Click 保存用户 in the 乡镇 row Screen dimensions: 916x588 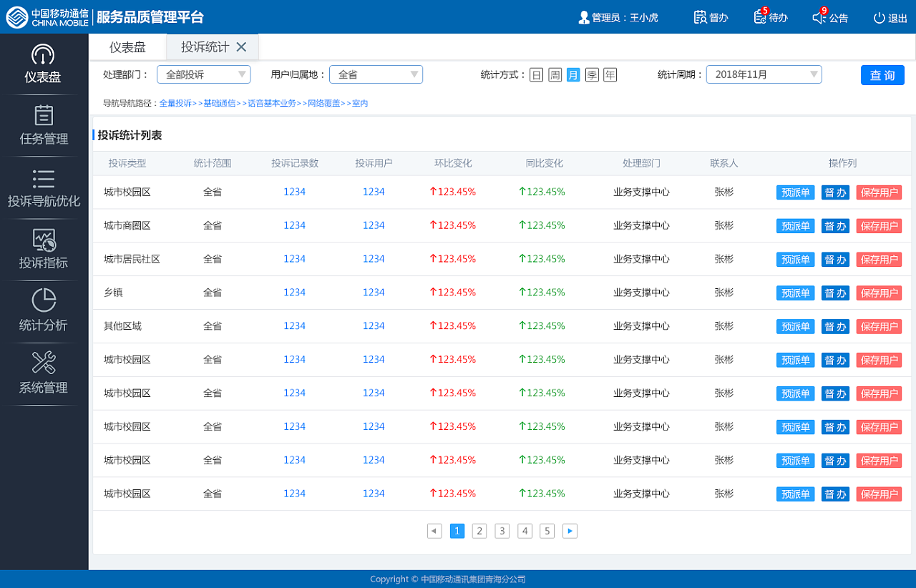[879, 293]
